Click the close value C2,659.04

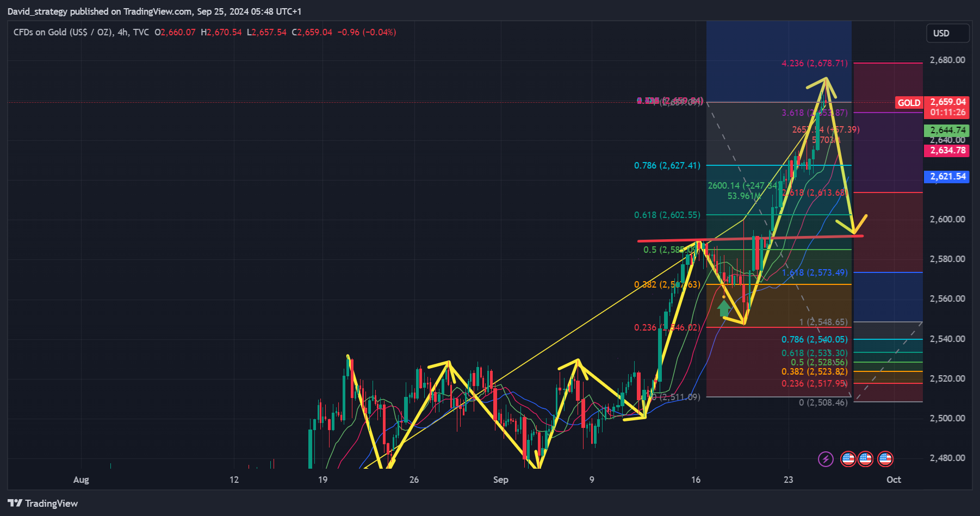coord(312,32)
